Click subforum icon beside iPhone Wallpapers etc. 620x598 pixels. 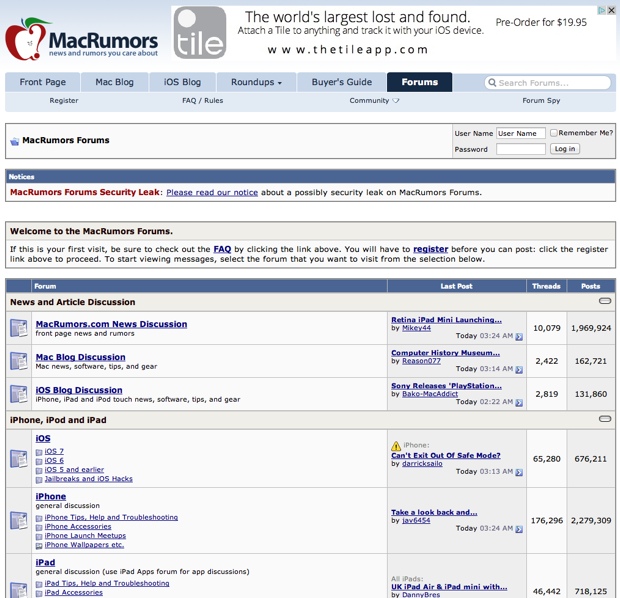(x=39, y=546)
